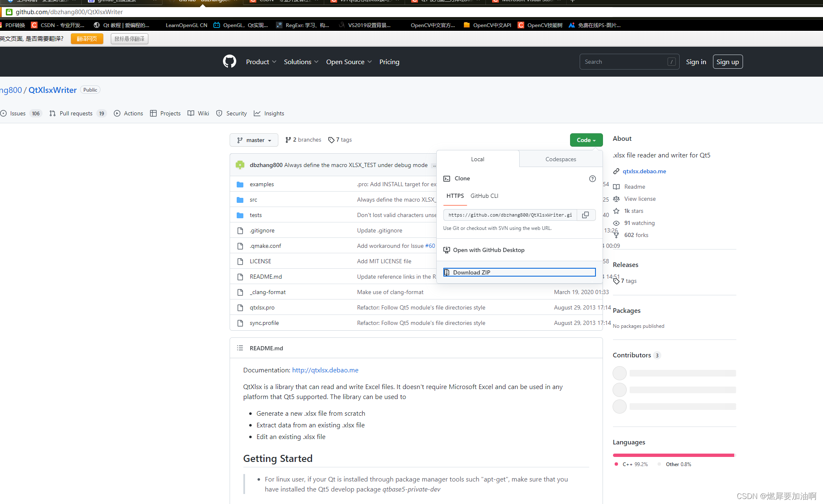Open the .qmake.conf file
Viewport: 823px width, 504px height.
(x=265, y=246)
